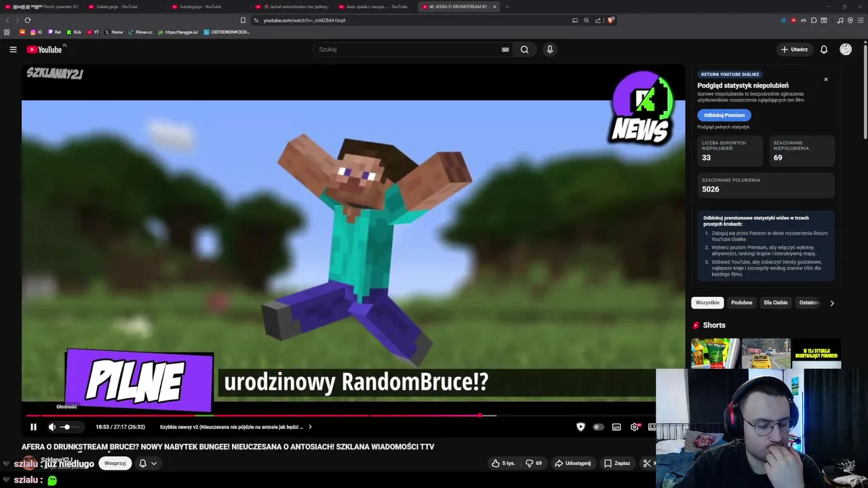Image resolution: width=868 pixels, height=488 pixels.
Task: Select the Podobne filter chip
Action: (x=741, y=303)
